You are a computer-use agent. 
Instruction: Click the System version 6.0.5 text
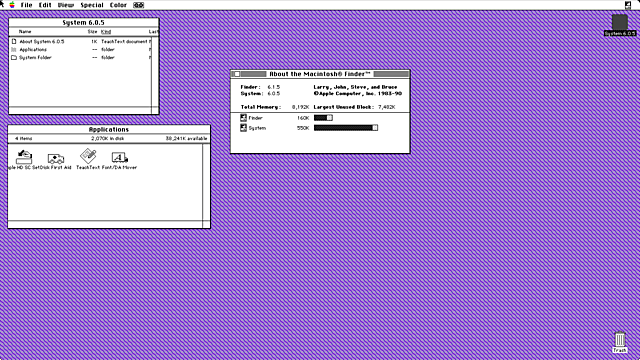274,93
